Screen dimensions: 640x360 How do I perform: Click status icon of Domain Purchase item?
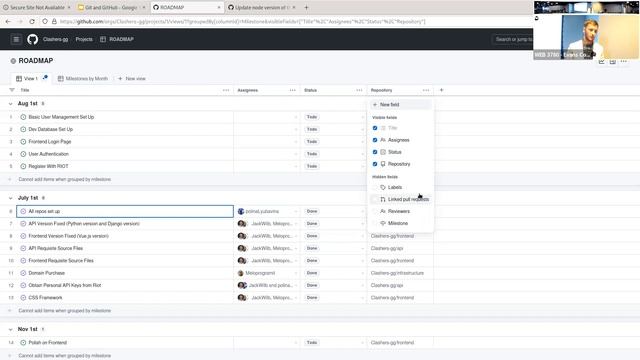pos(23,273)
